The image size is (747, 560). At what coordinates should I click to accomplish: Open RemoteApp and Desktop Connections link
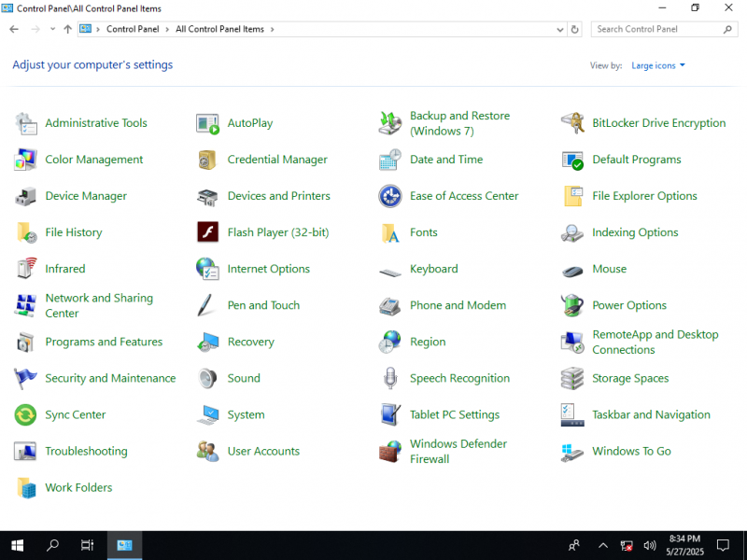(655, 342)
